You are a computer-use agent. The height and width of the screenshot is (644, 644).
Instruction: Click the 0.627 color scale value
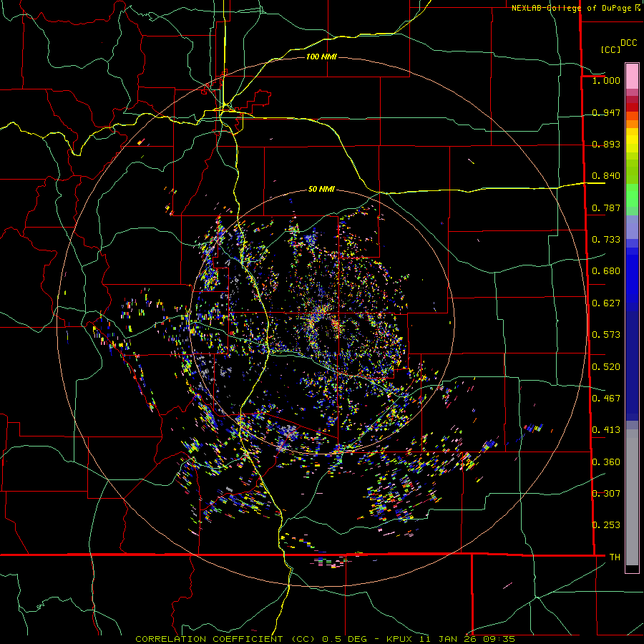(x=606, y=303)
